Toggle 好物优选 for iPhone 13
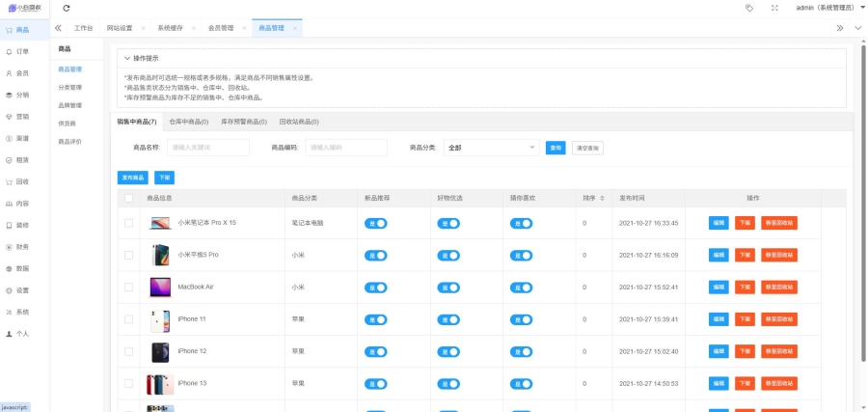 coord(448,384)
